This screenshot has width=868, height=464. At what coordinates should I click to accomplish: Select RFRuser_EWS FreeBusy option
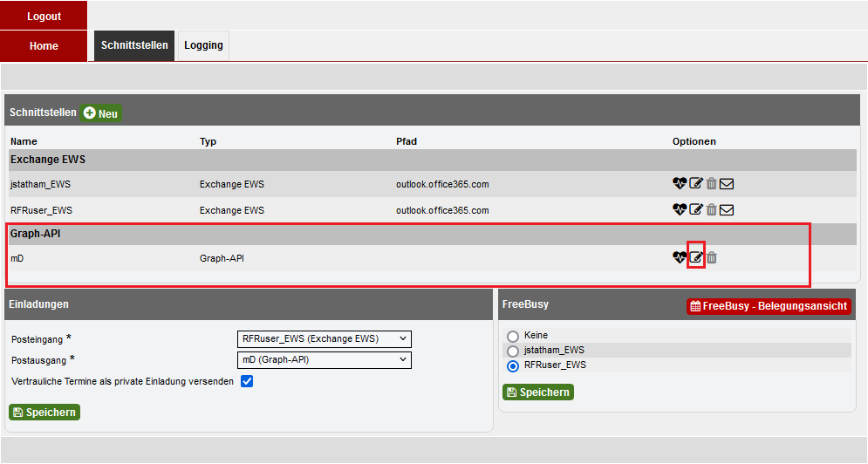coord(513,366)
